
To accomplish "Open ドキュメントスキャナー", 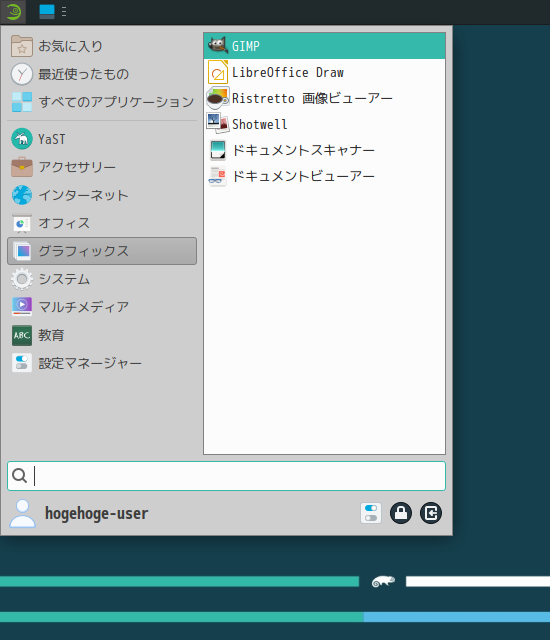I will [324, 150].
